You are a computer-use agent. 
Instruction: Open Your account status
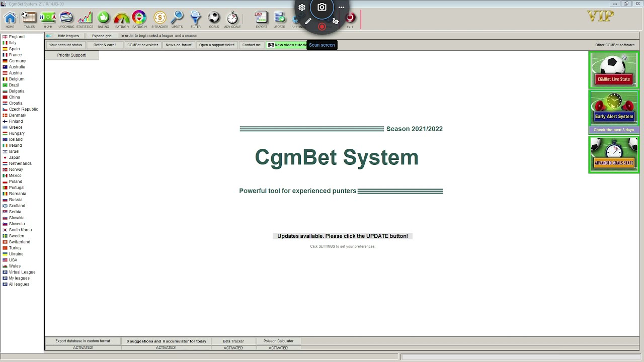(x=65, y=45)
